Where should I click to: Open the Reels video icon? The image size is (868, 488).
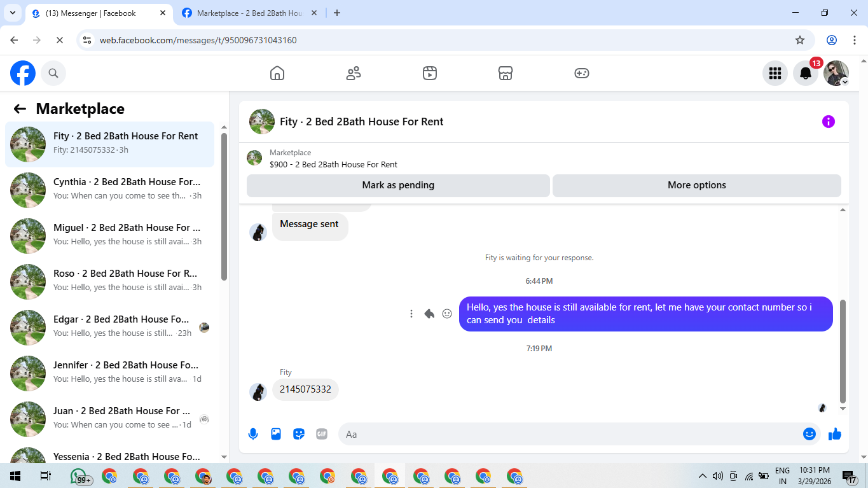pos(430,73)
